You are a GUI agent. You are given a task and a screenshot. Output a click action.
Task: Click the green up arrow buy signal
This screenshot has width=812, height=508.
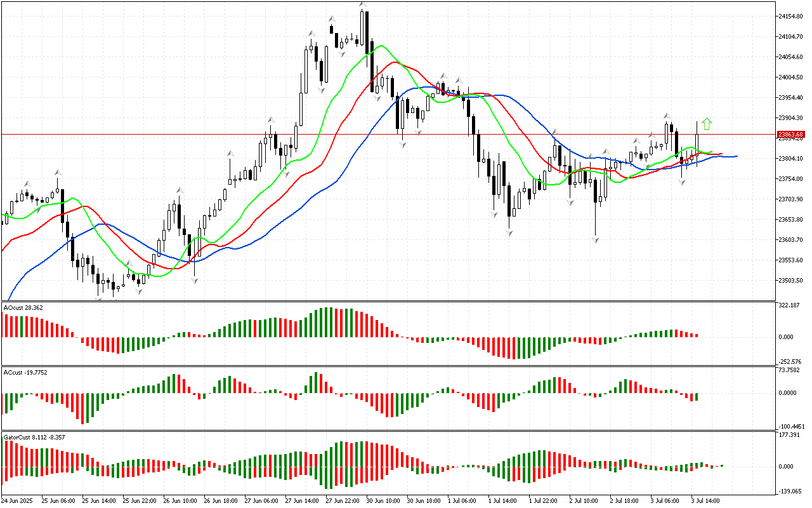[x=707, y=124]
